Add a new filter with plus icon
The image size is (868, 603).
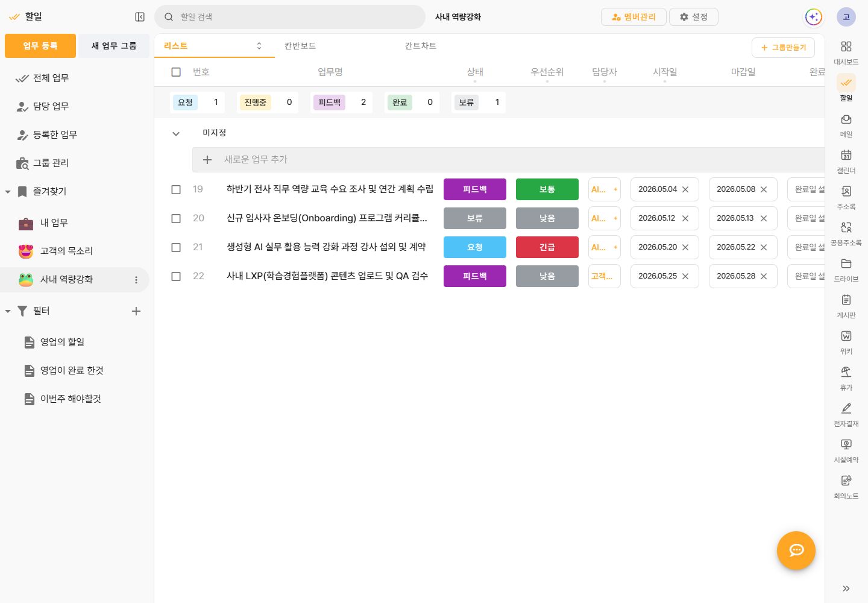tap(136, 311)
